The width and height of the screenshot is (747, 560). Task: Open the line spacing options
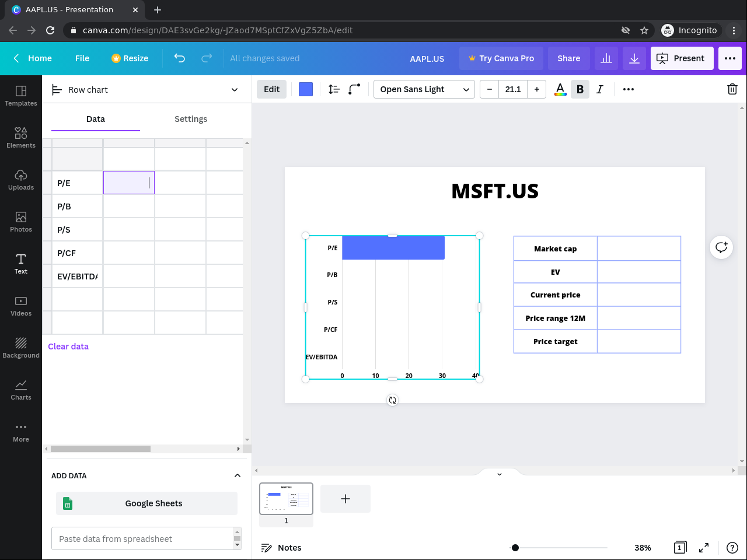tap(334, 89)
